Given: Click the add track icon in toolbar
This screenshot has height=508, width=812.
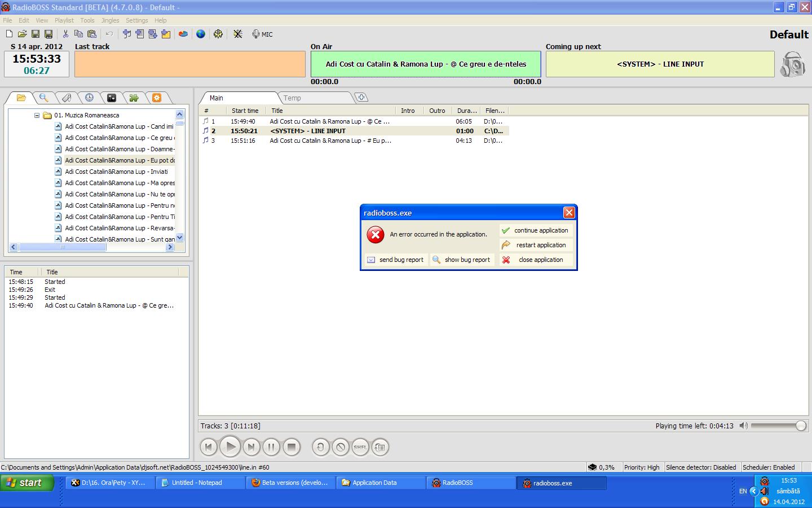Looking at the screenshot, I should click(127, 34).
